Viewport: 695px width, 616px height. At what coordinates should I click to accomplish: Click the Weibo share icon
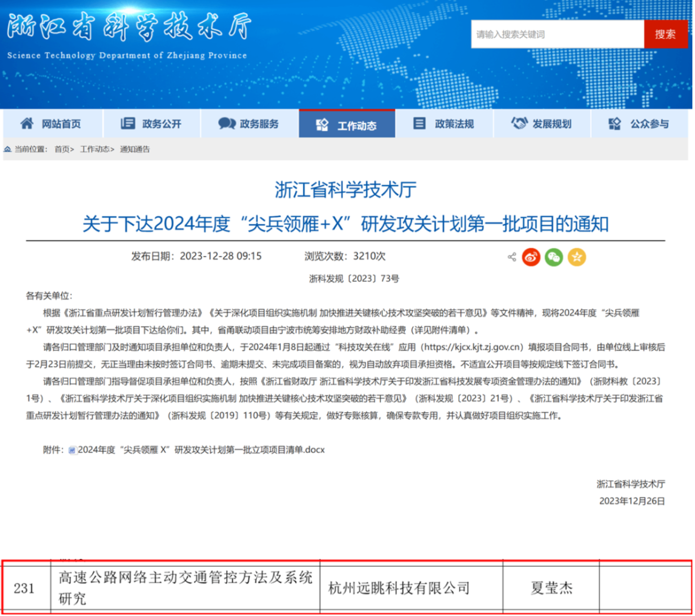(x=531, y=257)
